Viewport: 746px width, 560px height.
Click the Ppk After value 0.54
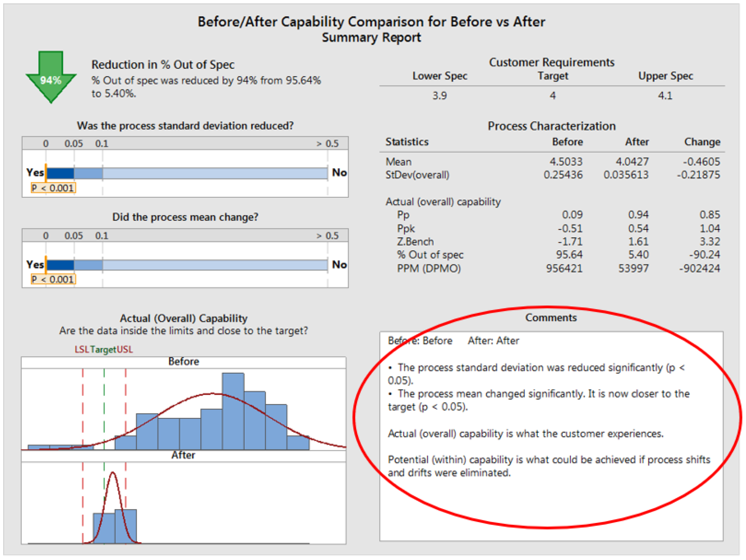coord(638,228)
